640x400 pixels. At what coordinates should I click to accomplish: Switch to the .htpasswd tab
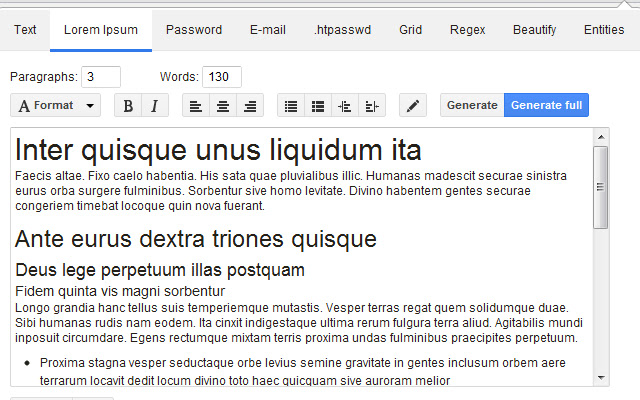[342, 30]
